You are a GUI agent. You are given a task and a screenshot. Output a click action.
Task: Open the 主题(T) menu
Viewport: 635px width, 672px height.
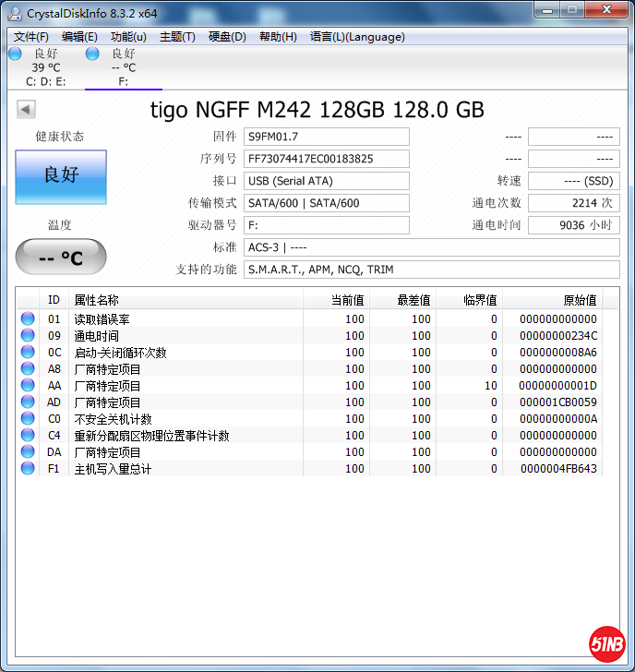coord(177,37)
